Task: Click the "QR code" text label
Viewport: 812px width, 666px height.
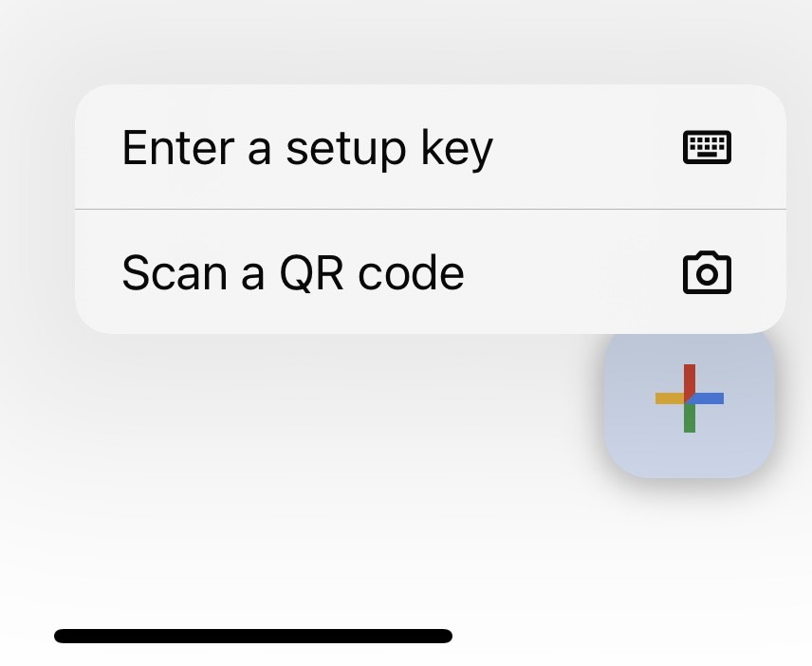Action: tap(371, 273)
